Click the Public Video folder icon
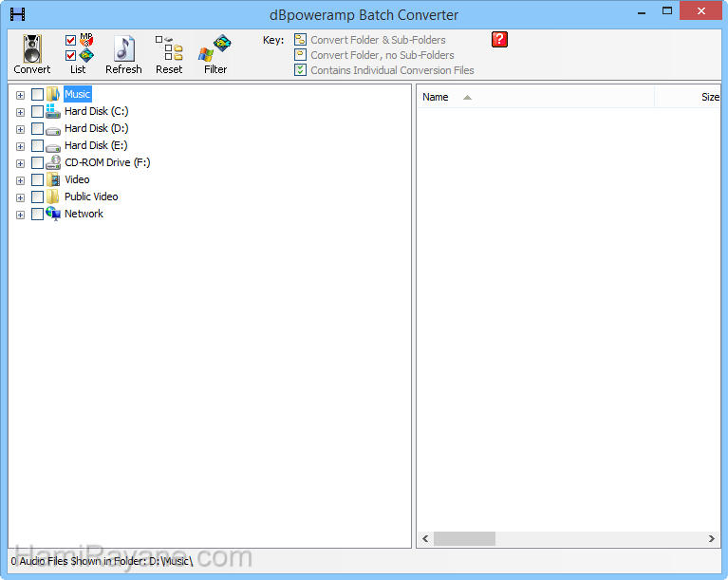728x580 pixels. (53, 196)
